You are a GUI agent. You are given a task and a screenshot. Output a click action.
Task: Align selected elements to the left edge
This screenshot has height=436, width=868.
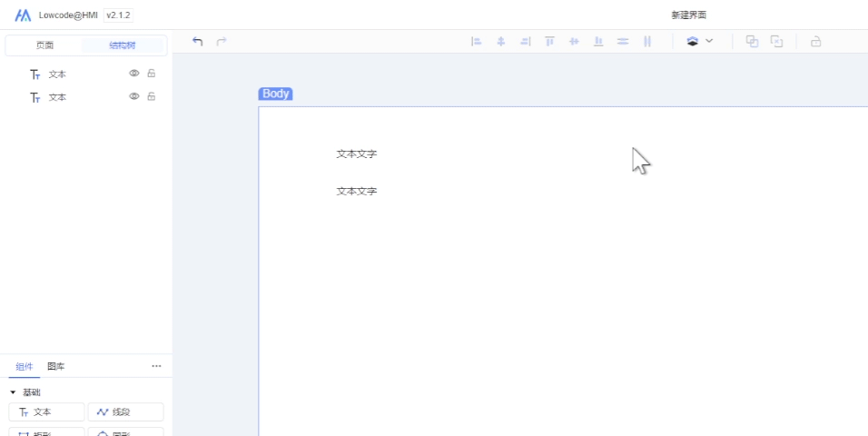[476, 42]
